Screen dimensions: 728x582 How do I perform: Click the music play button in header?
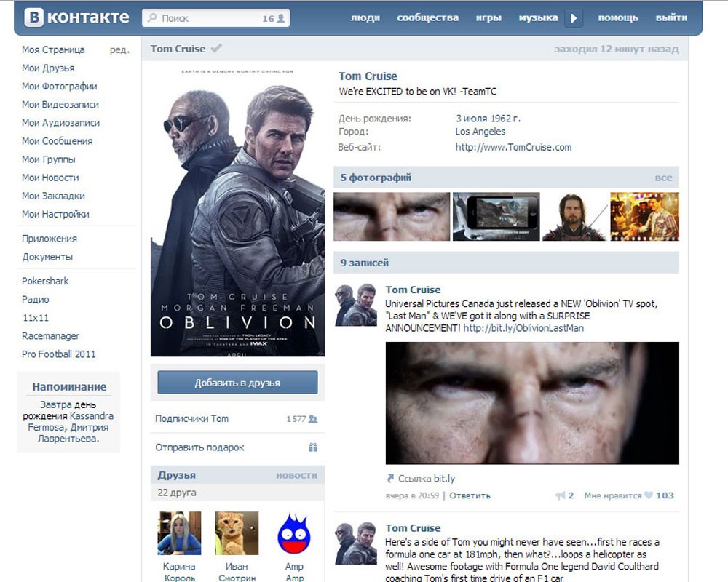tap(574, 18)
